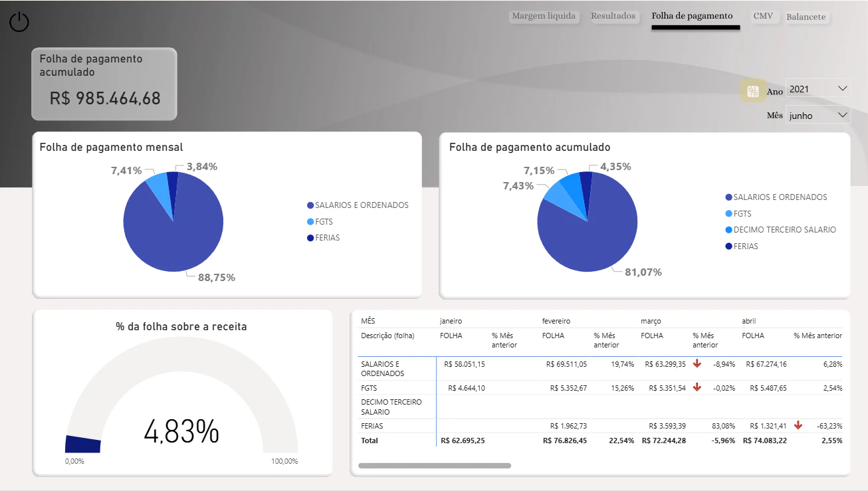Click the fevereiro column header

(556, 321)
